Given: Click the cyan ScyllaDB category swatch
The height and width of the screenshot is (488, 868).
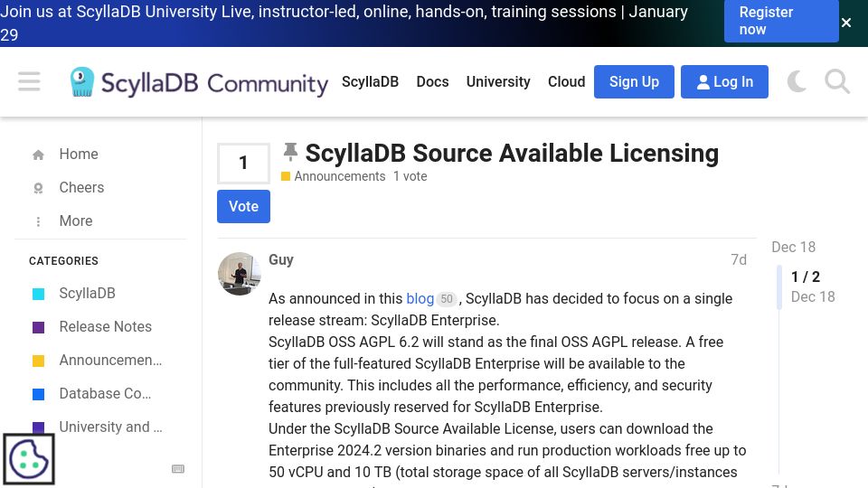Looking at the screenshot, I should [x=38, y=294].
